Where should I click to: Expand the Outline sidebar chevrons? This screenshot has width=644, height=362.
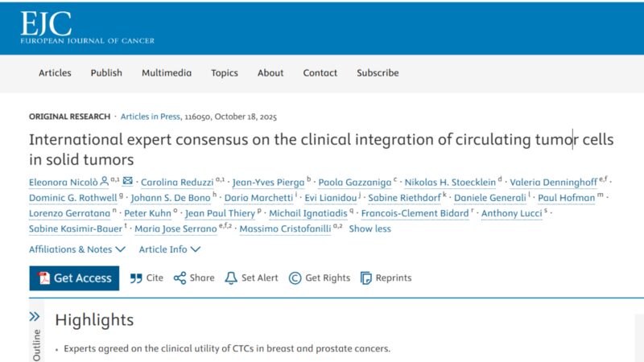tap(35, 317)
